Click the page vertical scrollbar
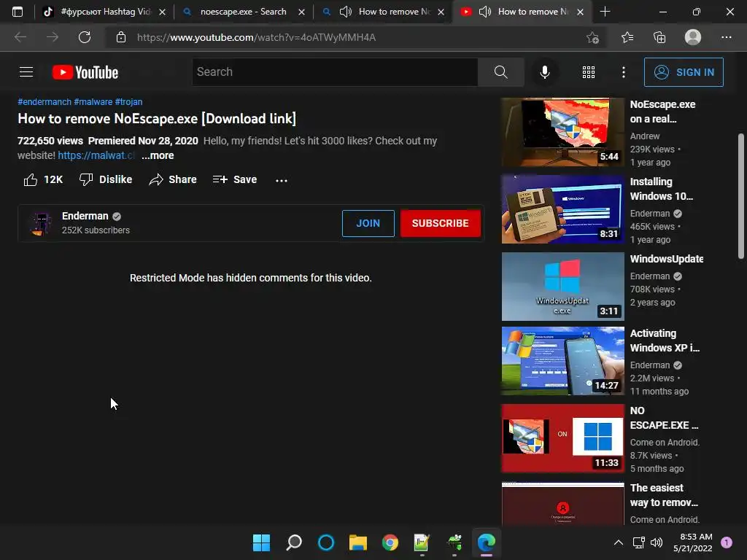Screen dimensions: 747x560 [x=741, y=196]
